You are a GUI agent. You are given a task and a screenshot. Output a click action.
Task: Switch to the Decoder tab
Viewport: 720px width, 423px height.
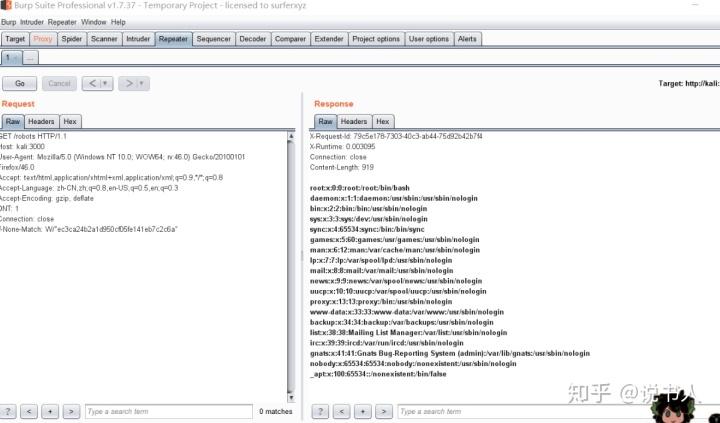(253, 39)
